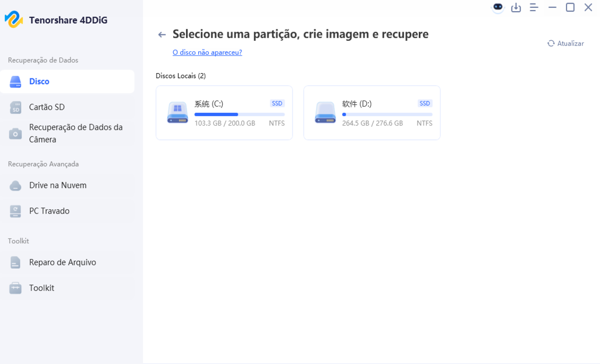Click the SSD badge on drive D:
The height and width of the screenshot is (364, 600).
424,103
